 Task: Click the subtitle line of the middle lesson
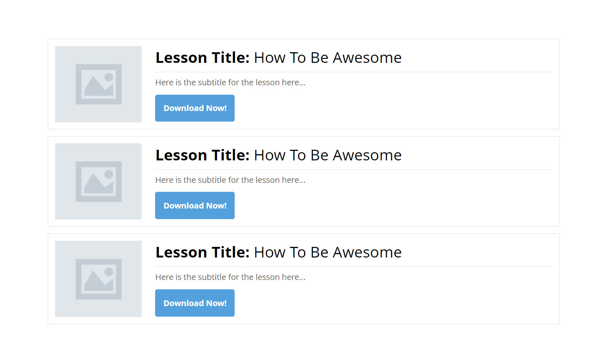pos(230,180)
